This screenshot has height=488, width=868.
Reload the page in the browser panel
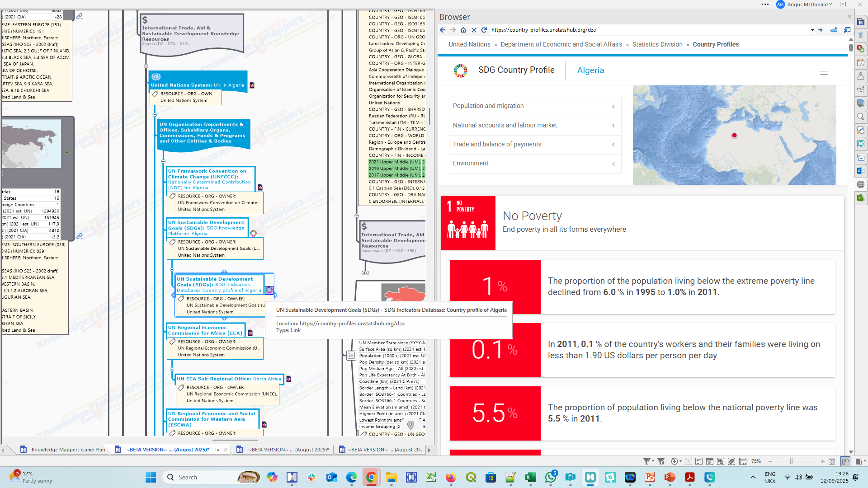[484, 30]
